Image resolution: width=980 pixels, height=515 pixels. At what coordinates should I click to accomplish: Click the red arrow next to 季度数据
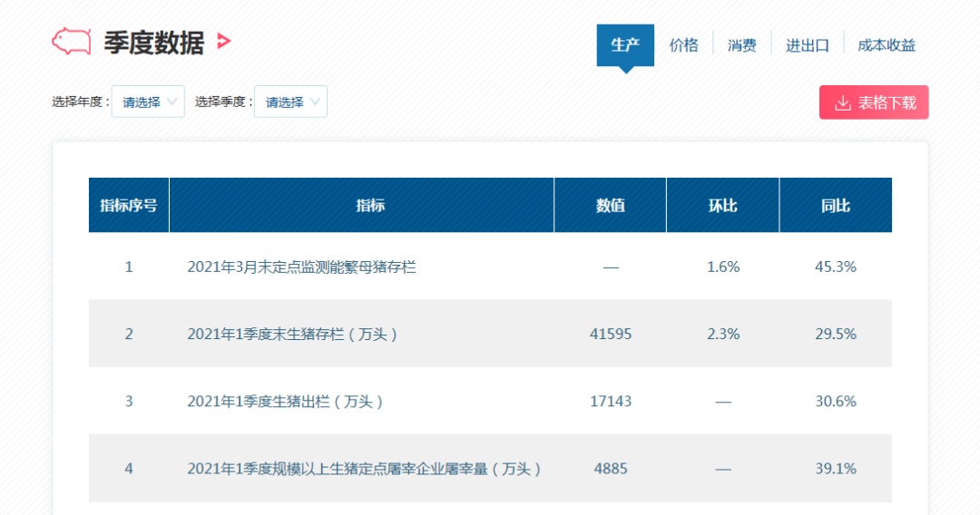[x=224, y=42]
